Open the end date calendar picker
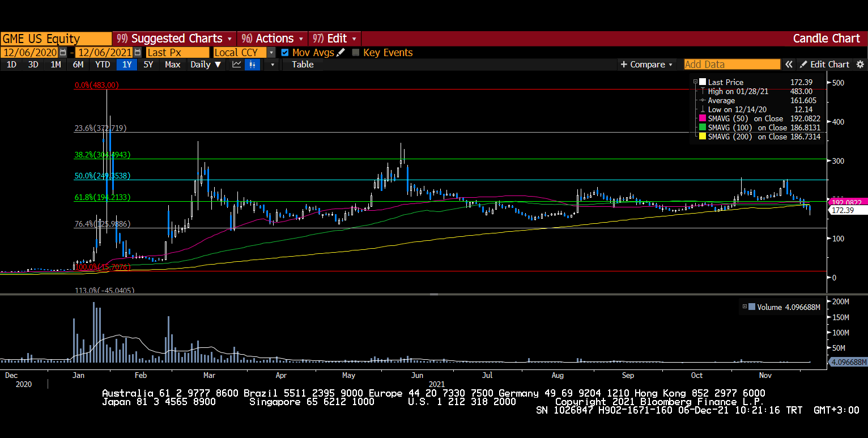The height and width of the screenshot is (438, 868). pyautogui.click(x=138, y=52)
